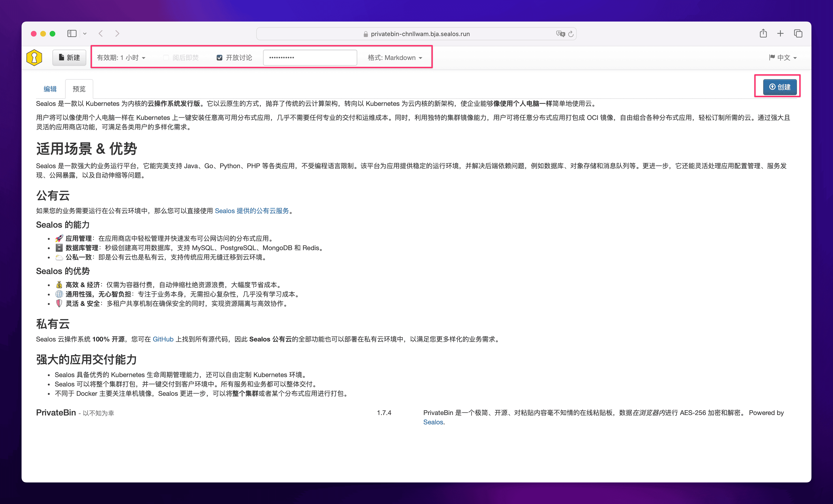Expand the 有效期: 1 小时 dropdown
Image resolution: width=833 pixels, height=504 pixels.
(x=121, y=57)
